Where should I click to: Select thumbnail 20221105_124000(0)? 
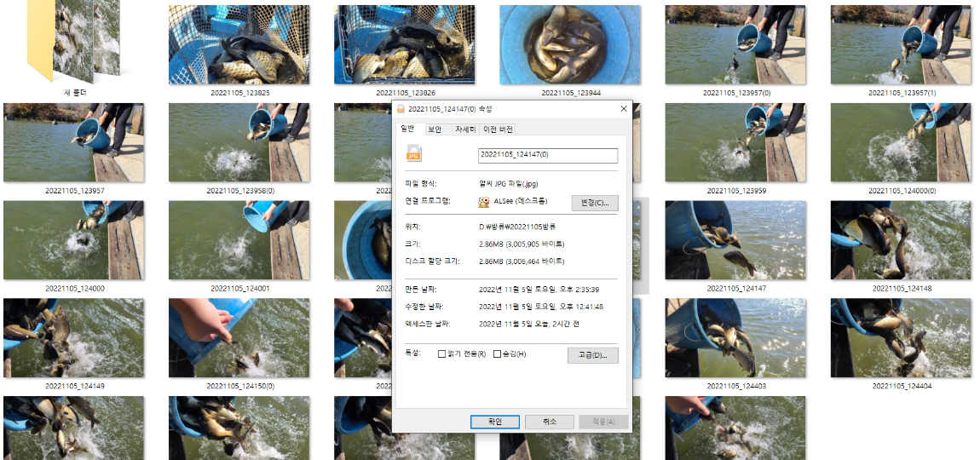pyautogui.click(x=901, y=142)
